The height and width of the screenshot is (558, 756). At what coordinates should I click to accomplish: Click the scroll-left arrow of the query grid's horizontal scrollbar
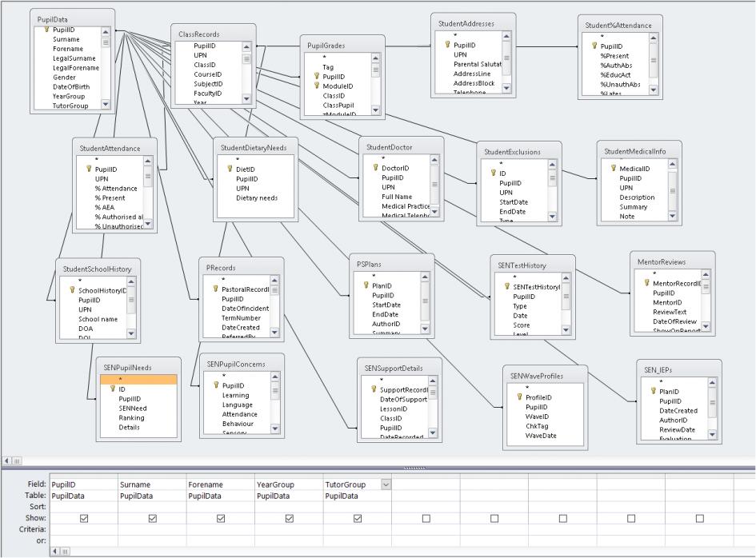54,551
